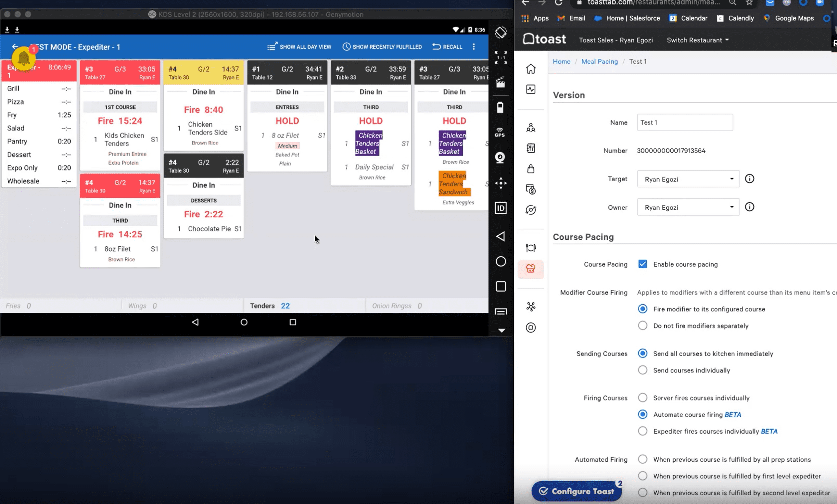Open the SHOW ALL DAY VIEW menu

[x=300, y=47]
